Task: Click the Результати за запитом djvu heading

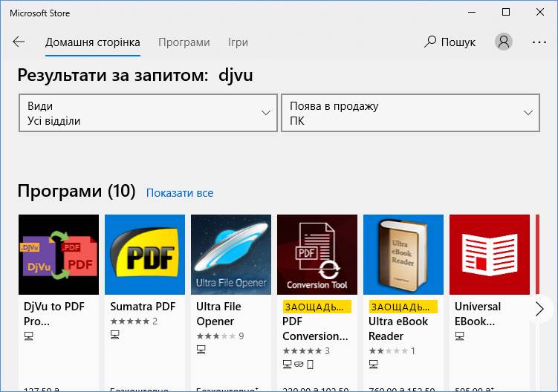Action: 135,76
